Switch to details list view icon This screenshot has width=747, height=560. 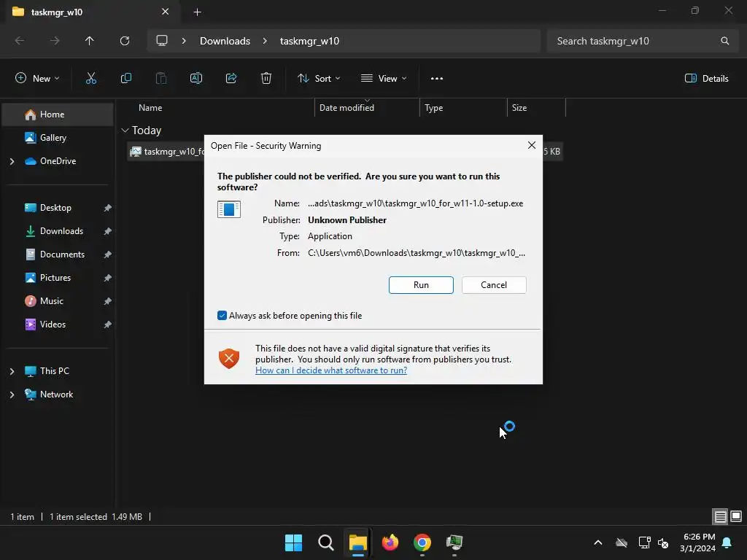720,517
